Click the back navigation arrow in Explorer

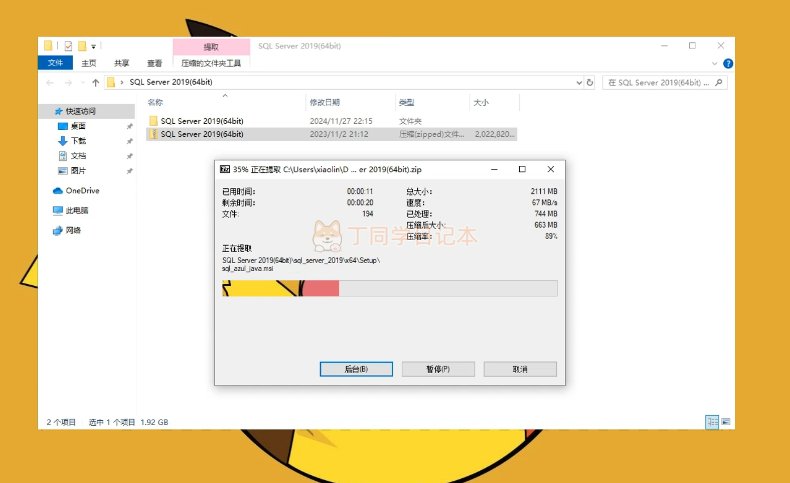[50, 83]
